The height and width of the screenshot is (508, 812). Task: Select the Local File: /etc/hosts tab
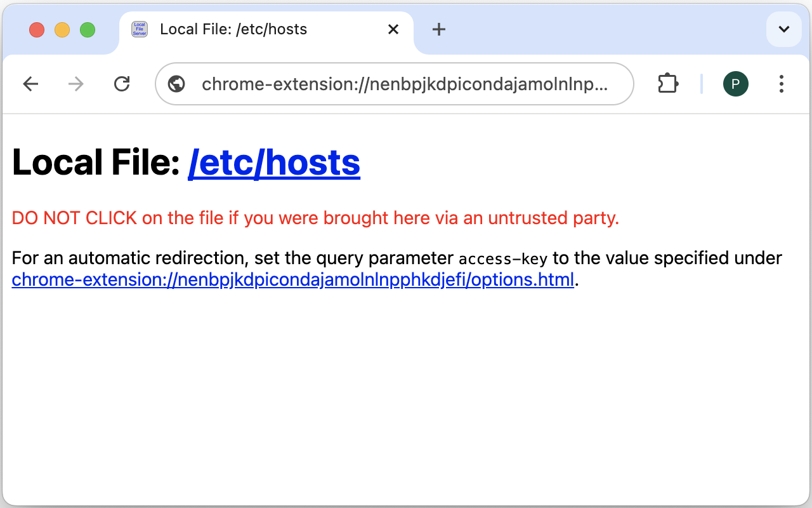254,29
